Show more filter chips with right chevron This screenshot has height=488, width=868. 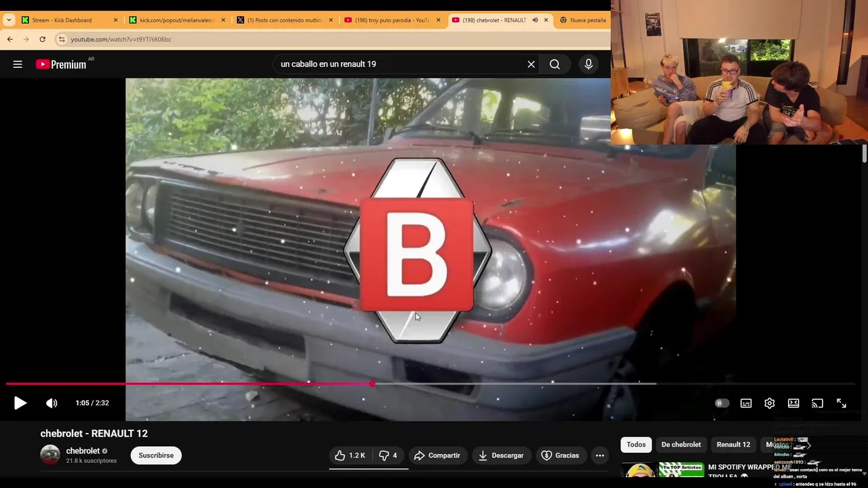click(808, 445)
